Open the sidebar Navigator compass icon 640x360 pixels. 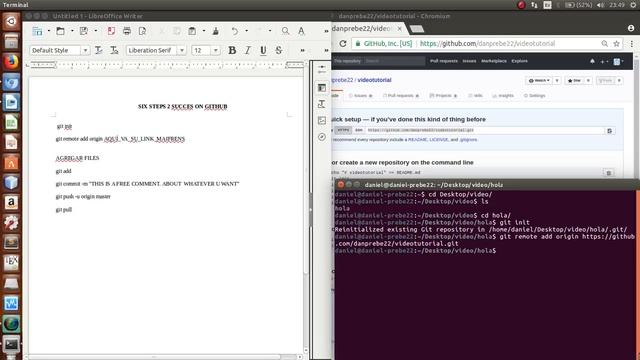[322, 137]
